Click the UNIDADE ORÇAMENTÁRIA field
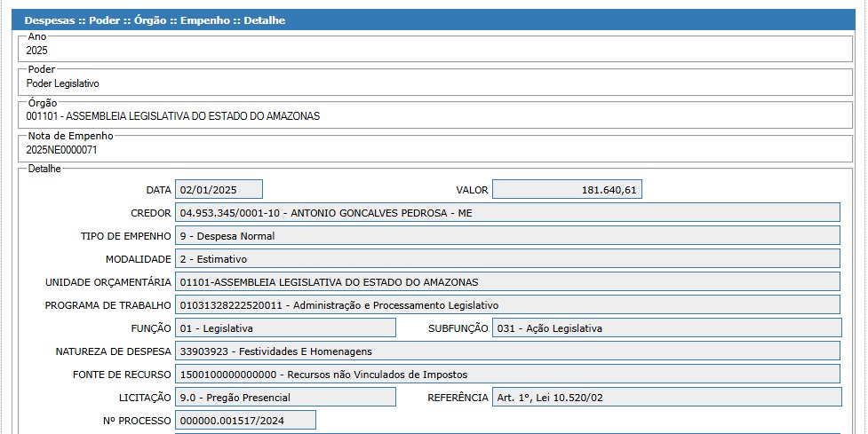Viewport: 868px width, 434px height. point(507,282)
